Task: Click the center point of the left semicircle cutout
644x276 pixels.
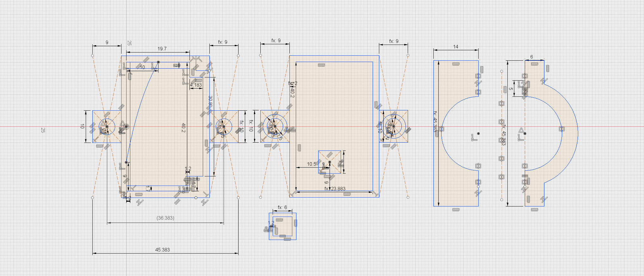Action: [478, 133]
